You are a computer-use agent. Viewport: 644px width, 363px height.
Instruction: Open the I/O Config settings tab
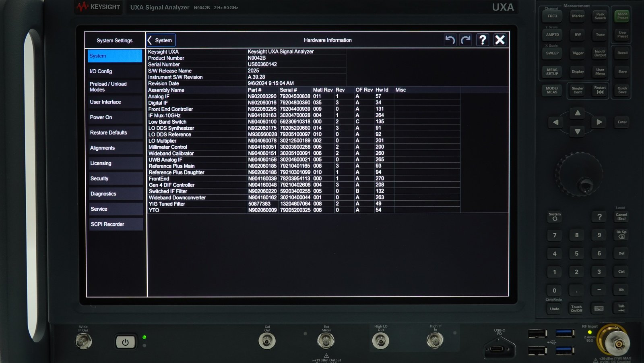tap(115, 71)
